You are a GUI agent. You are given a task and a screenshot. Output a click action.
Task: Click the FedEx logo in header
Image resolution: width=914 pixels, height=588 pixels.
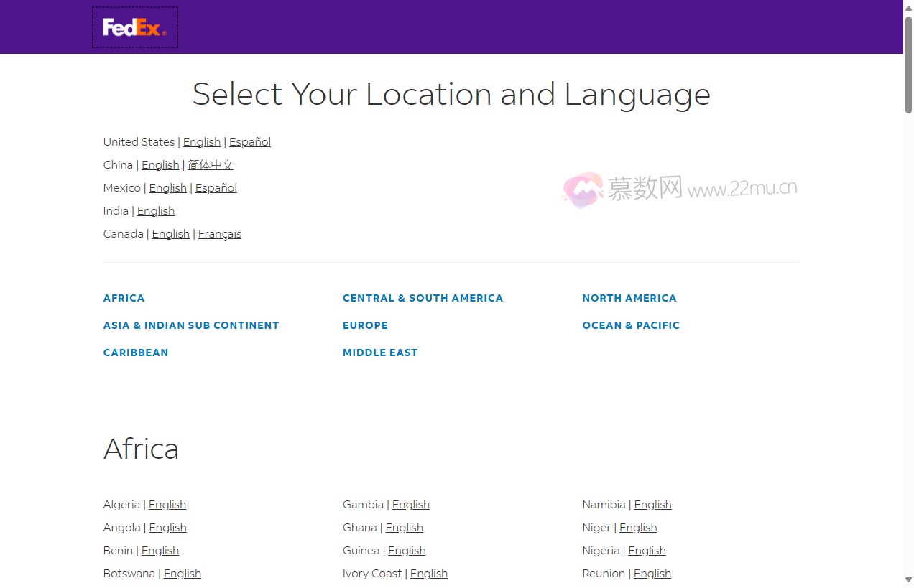134,27
